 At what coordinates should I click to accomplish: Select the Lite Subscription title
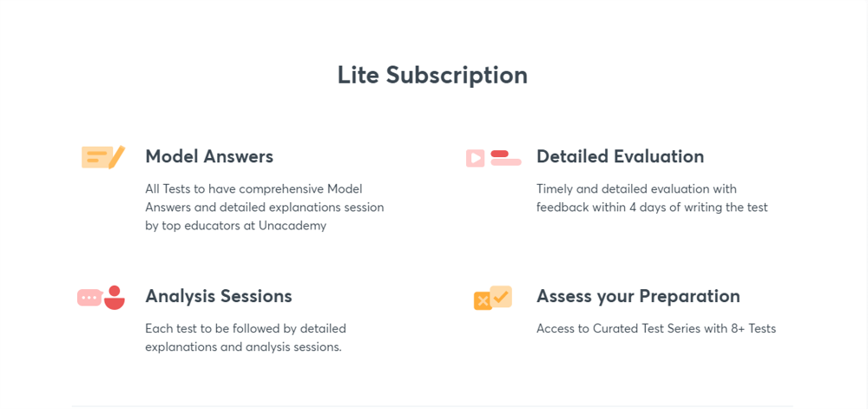pyautogui.click(x=432, y=75)
